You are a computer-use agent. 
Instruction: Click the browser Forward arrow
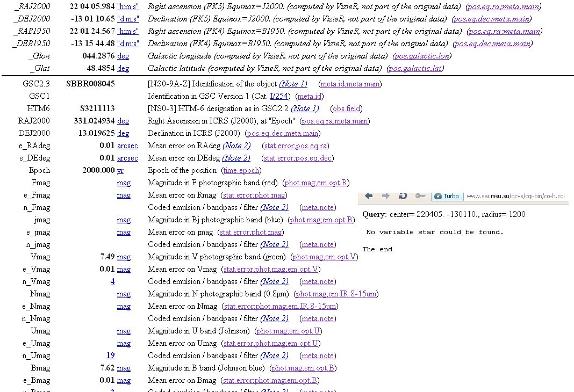coord(385,196)
